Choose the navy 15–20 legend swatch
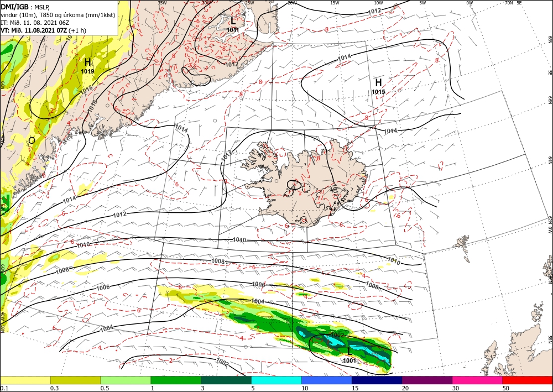This screenshot has height=392, width=553. click(377, 380)
